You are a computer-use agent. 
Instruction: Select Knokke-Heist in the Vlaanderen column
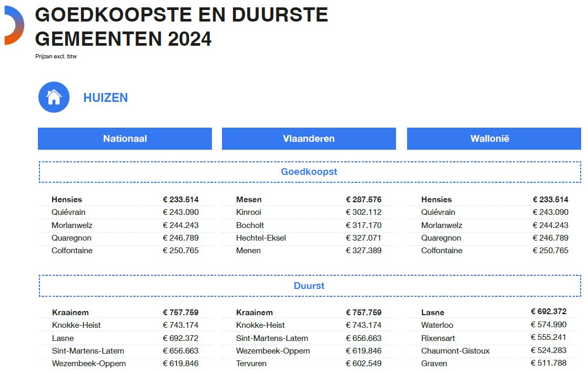260,325
